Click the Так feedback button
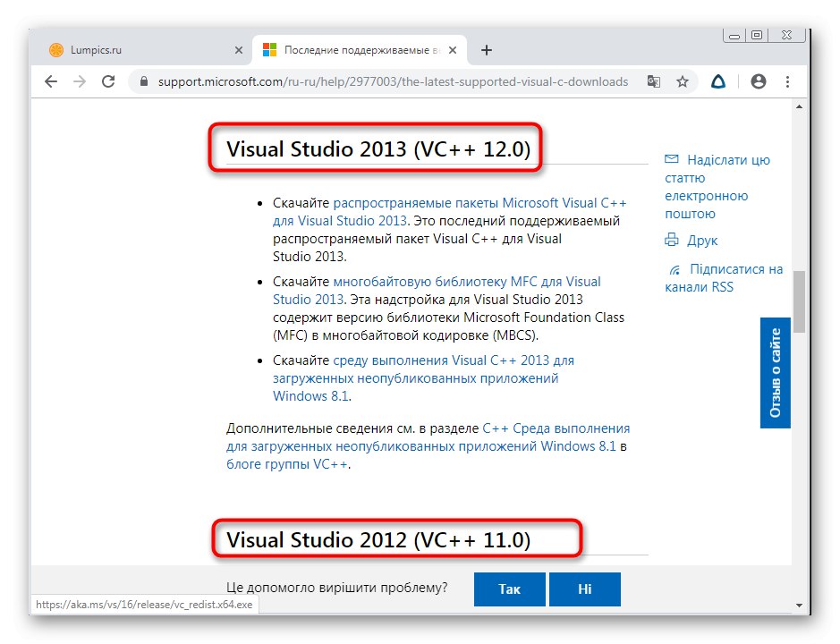 509,589
